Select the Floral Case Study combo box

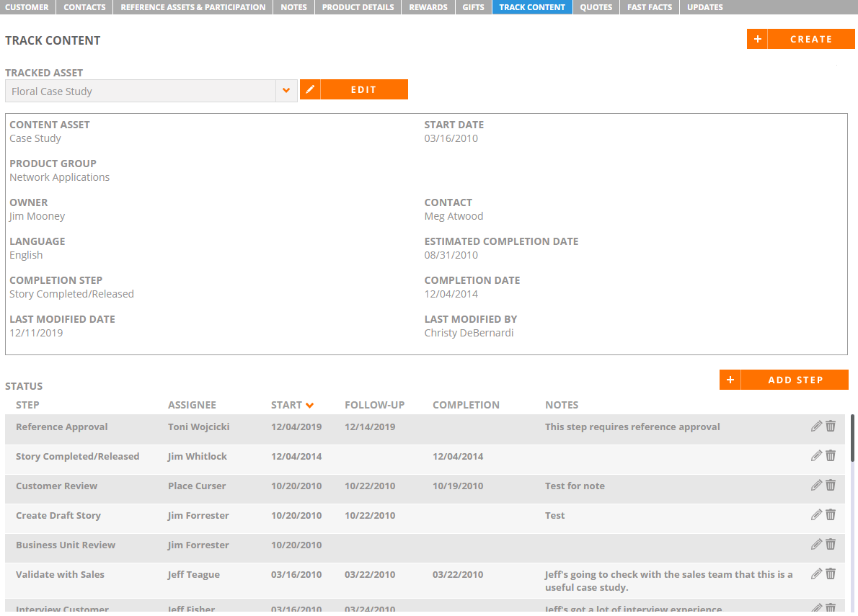[x=151, y=91]
